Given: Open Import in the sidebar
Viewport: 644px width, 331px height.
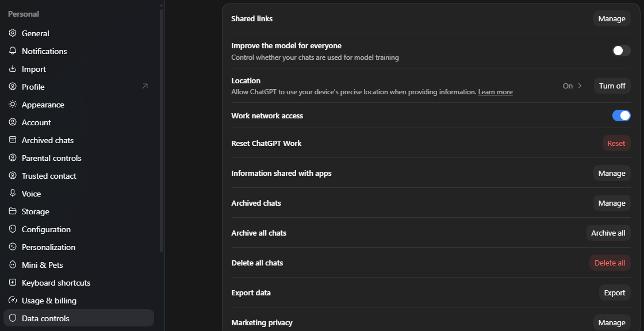Looking at the screenshot, I should coord(78,68).
